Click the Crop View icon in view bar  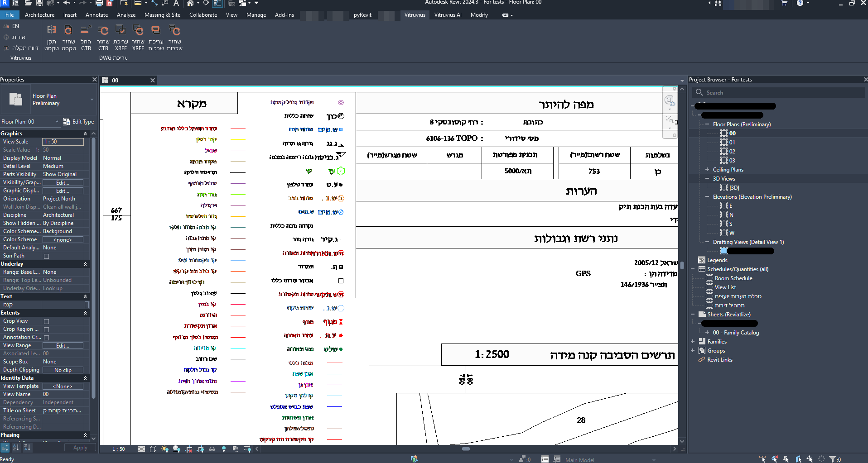tap(188, 449)
